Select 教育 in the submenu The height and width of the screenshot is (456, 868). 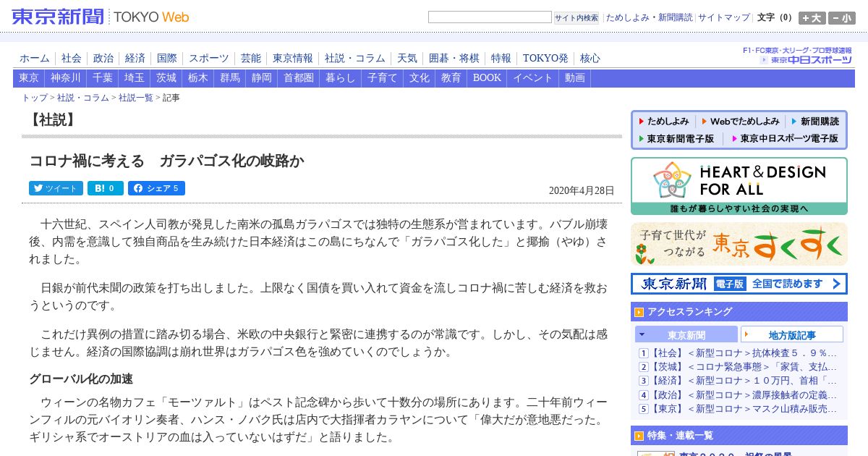[x=451, y=78]
